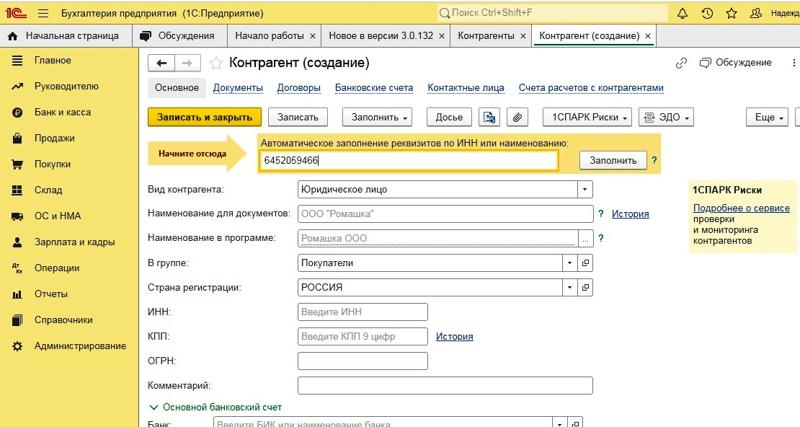Click the help question mark beside Заполнить
800x427 pixels.
654,161
